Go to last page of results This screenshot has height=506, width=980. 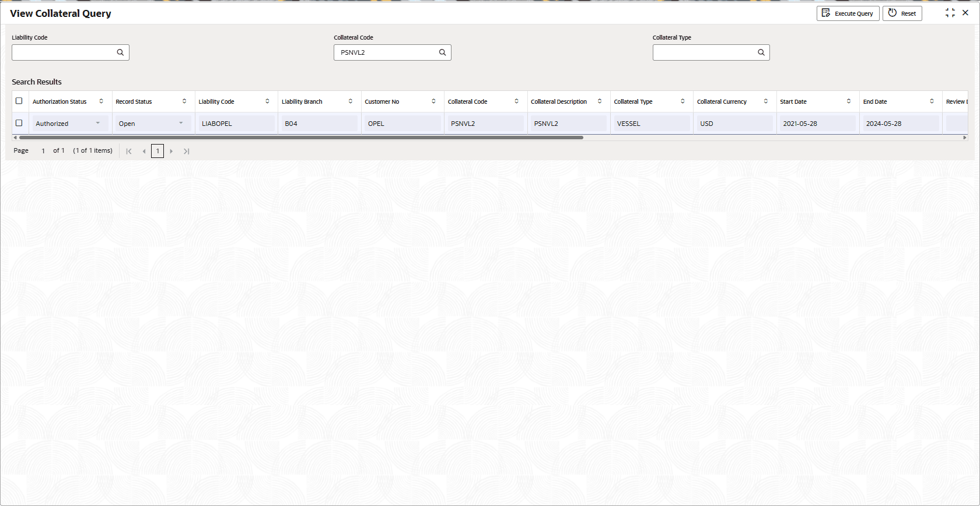pyautogui.click(x=186, y=151)
